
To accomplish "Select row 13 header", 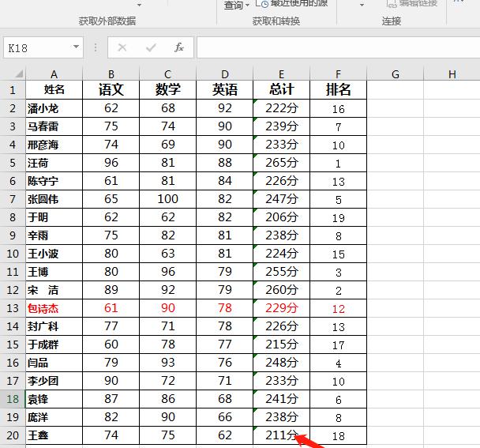I will 13,308.
